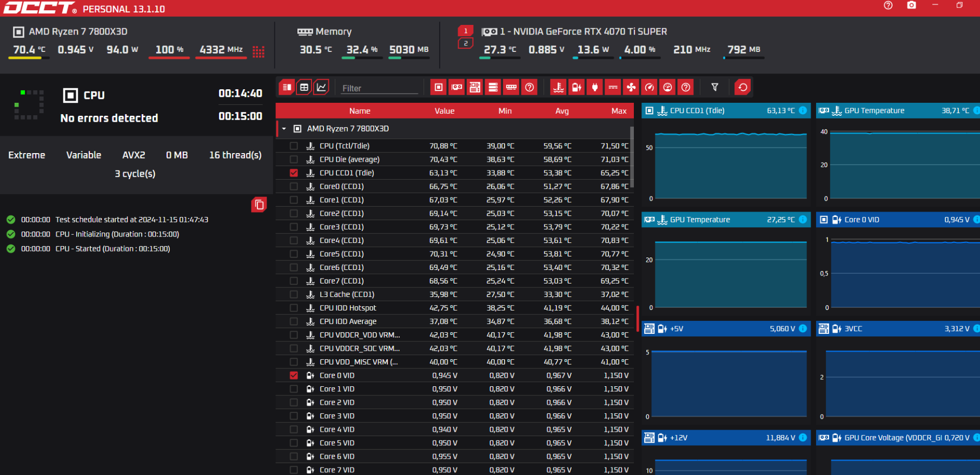Click the 'Core5 (CCD1)' row name
980x475 pixels.
tap(341, 254)
